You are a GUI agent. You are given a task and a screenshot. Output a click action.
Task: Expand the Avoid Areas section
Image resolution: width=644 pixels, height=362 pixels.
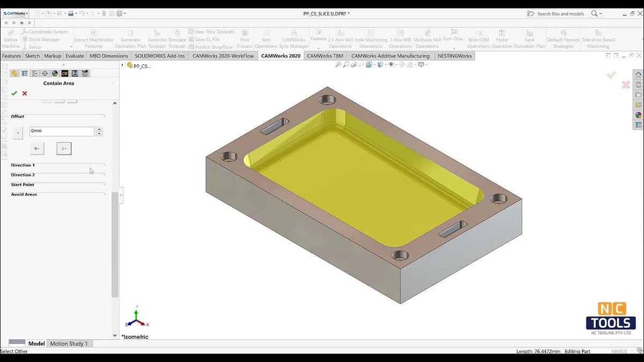pyautogui.click(x=57, y=194)
